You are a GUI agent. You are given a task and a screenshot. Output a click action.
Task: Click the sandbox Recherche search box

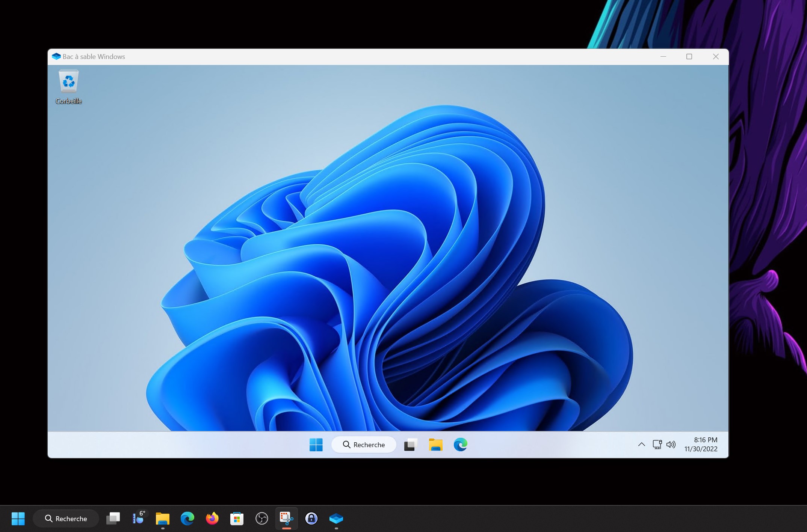[x=364, y=445]
